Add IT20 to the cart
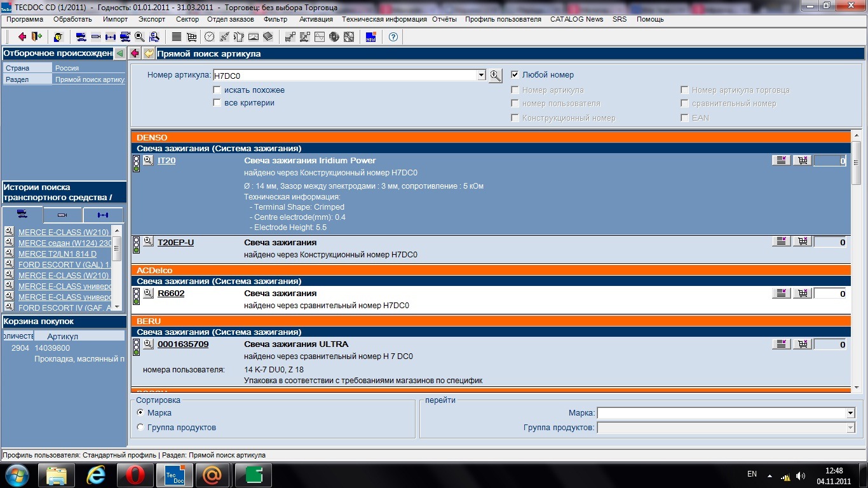868x488 pixels. 803,161
